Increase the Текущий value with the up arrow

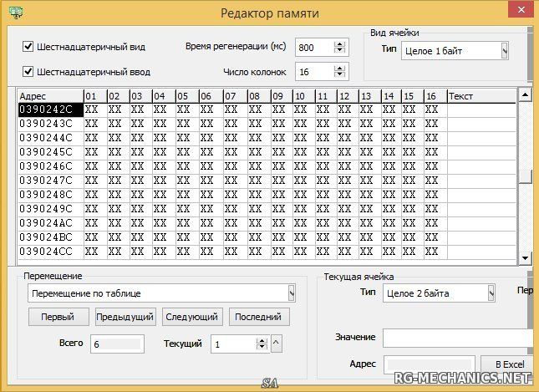[262, 339]
